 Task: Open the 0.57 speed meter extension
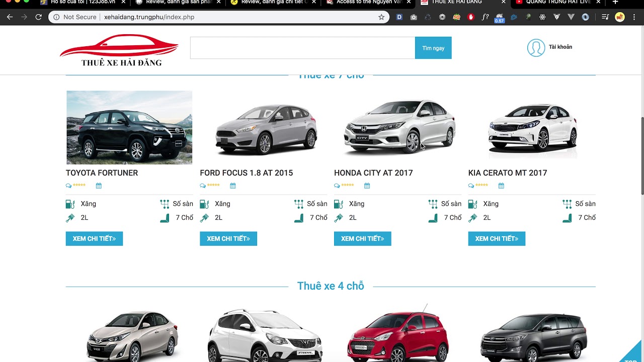coord(500,18)
